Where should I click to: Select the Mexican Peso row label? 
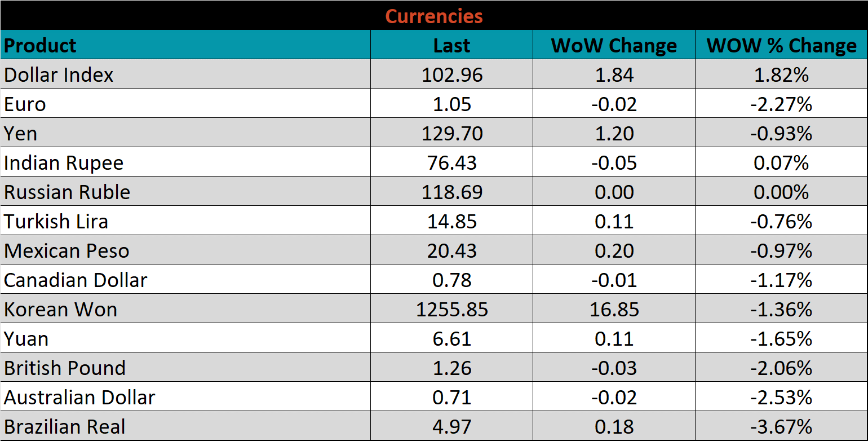67,251
